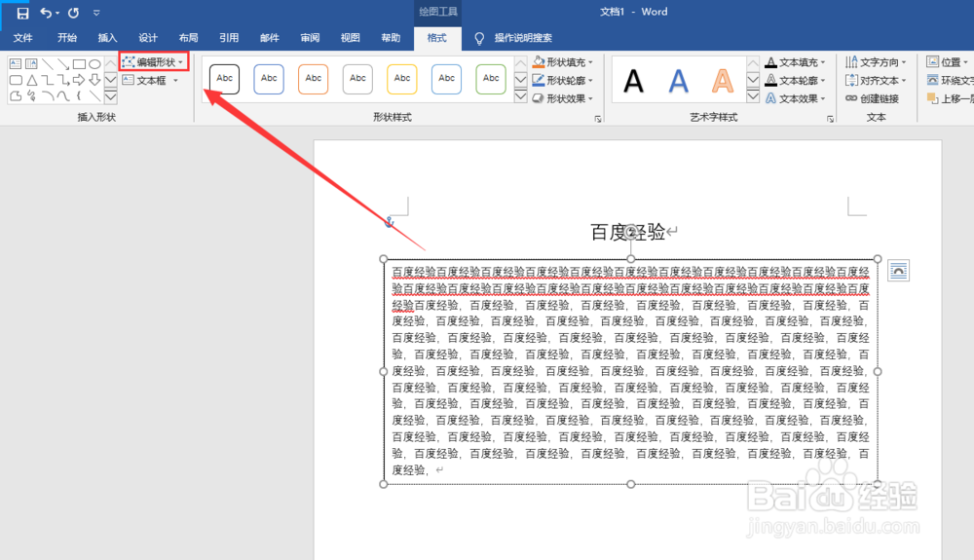This screenshot has height=560, width=974.
Task: Select the elbow connector shape
Action: pos(47,80)
